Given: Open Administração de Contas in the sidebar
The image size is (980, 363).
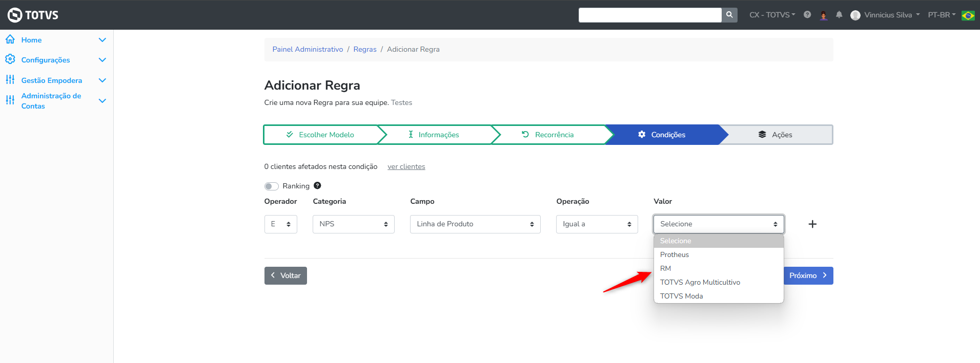Looking at the screenshot, I should point(51,101).
